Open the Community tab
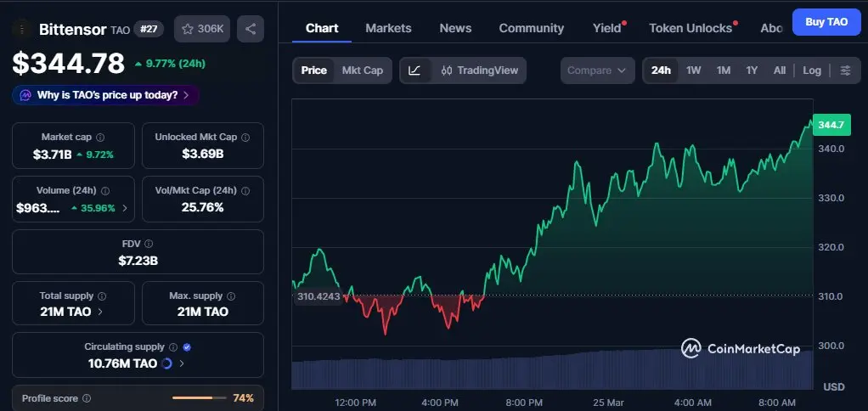This screenshot has height=411, width=868. (532, 28)
